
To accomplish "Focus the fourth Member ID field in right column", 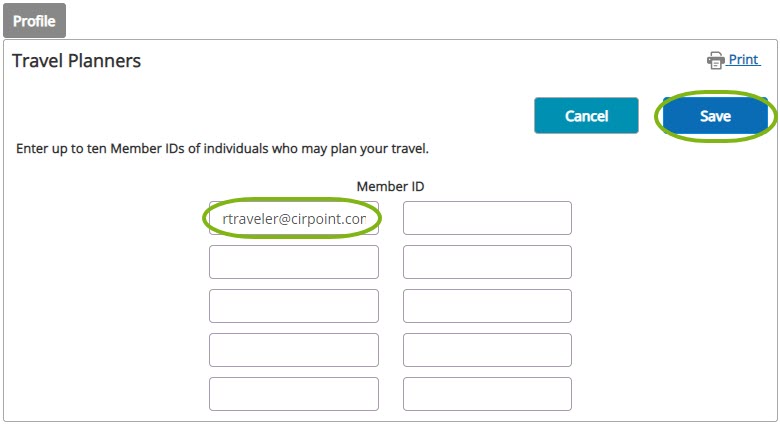I will point(487,350).
